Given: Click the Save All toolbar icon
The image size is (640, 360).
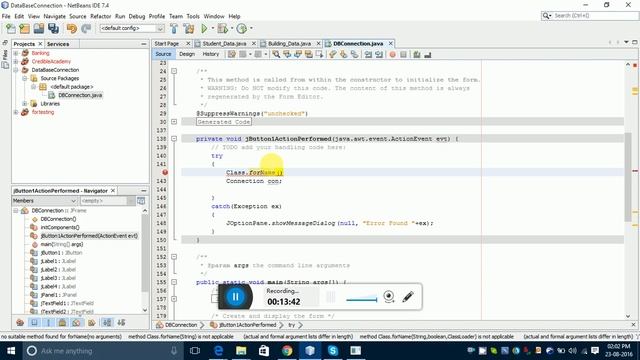Looking at the screenshot, I should 53,28.
